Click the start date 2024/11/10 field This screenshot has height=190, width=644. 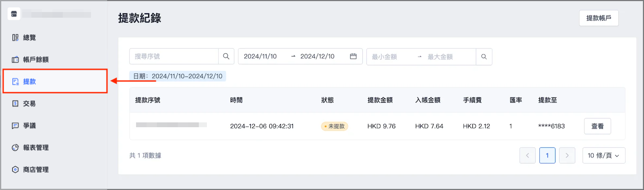[x=260, y=56]
